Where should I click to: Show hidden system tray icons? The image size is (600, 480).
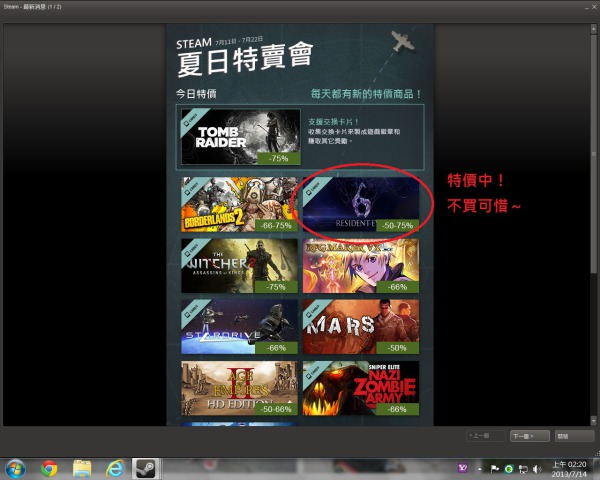[x=479, y=469]
